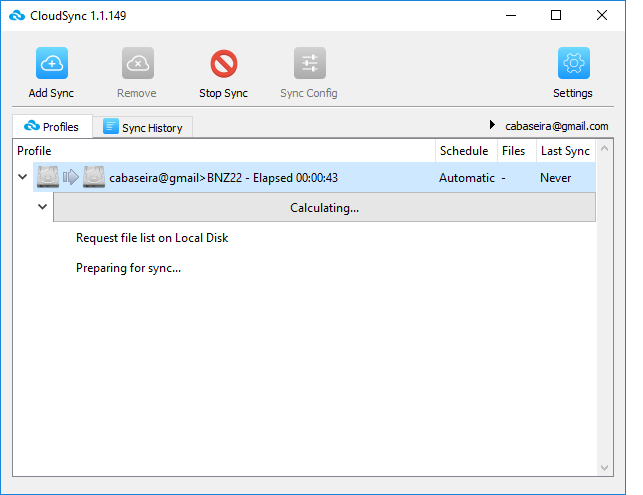Click the scrollbar up arrow in the profile list
The image size is (643, 495).
604,148
